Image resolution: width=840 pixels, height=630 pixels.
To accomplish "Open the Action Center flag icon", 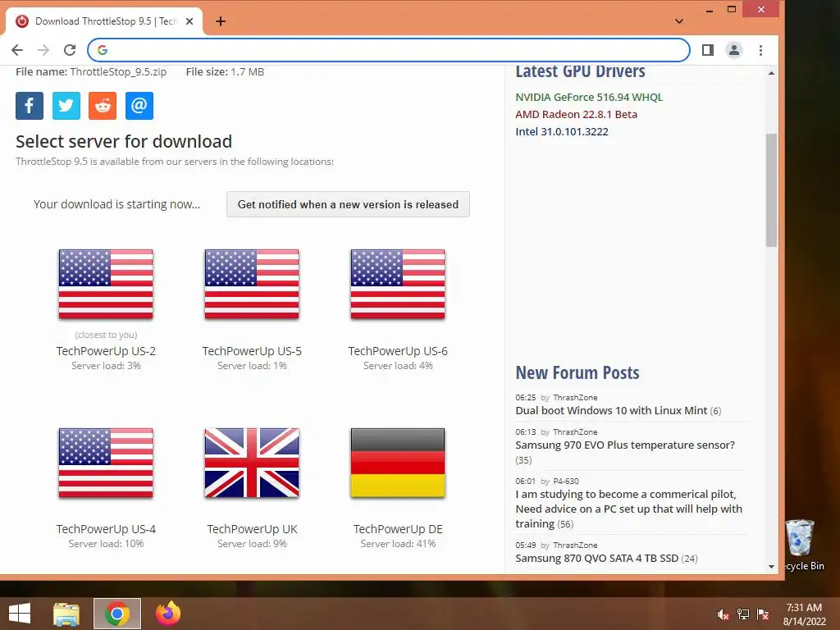I will pos(763,614).
